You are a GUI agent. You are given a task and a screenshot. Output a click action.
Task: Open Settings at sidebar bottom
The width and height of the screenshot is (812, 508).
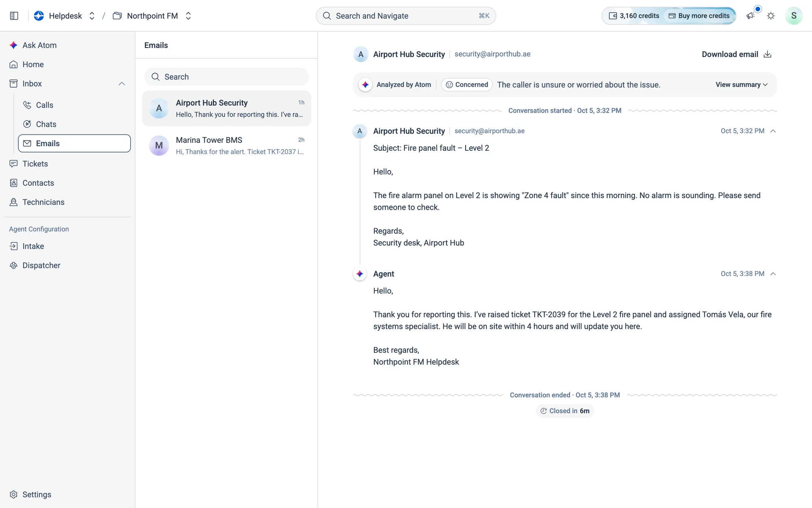pos(67,495)
